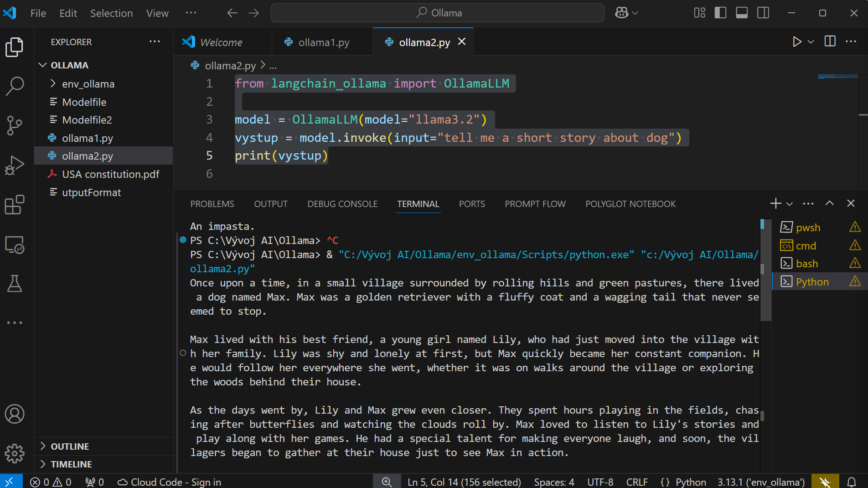The image size is (868, 488).
Task: Expand the OUTLINE section
Action: point(70,446)
